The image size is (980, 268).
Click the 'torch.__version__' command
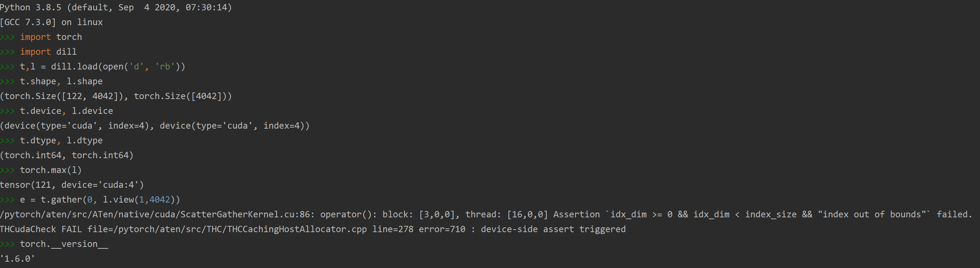coord(64,244)
